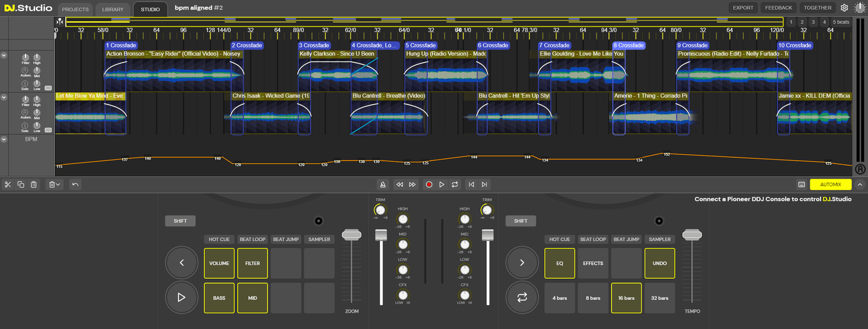This screenshot has width=868, height=329.
Task: Click the EFFECTS pad on the right deck
Action: coord(593,263)
